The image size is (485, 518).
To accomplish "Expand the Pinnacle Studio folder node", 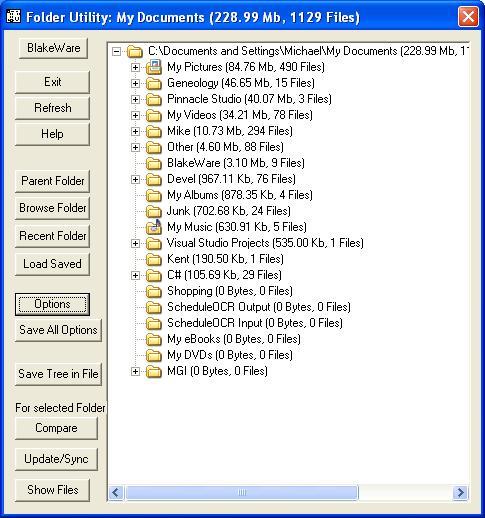I will pyautogui.click(x=135, y=99).
